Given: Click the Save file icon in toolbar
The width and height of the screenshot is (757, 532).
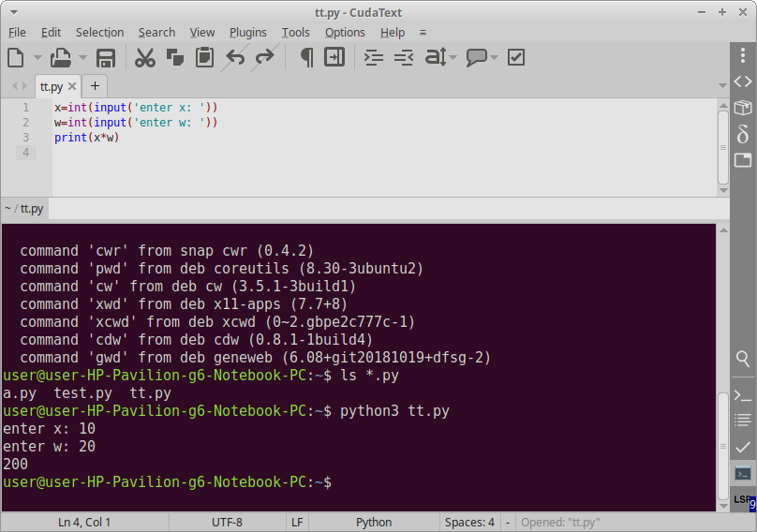Looking at the screenshot, I should (106, 58).
